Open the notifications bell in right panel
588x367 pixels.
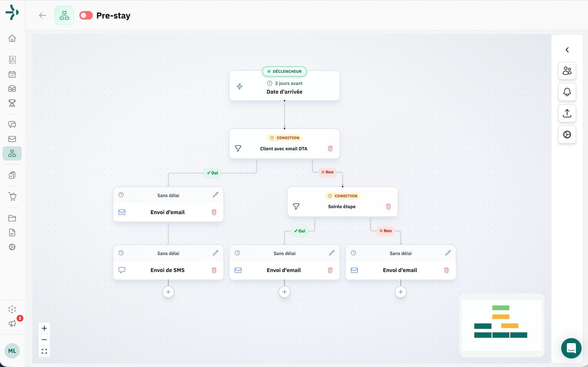pos(567,92)
